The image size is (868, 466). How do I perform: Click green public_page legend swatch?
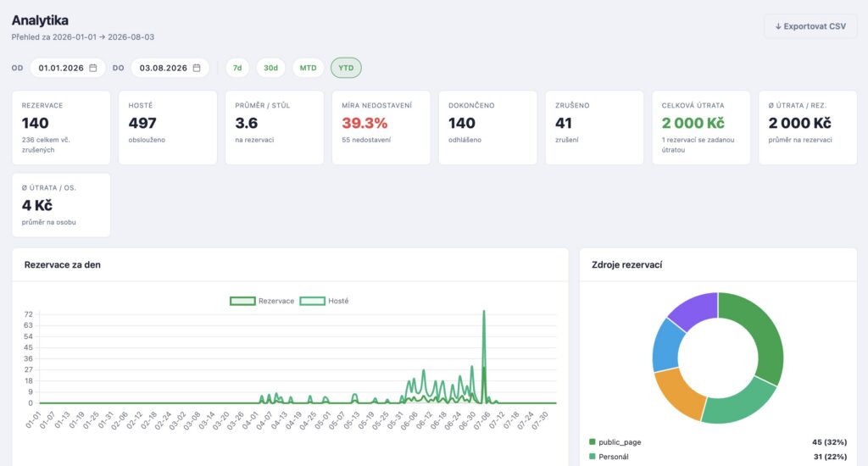593,442
